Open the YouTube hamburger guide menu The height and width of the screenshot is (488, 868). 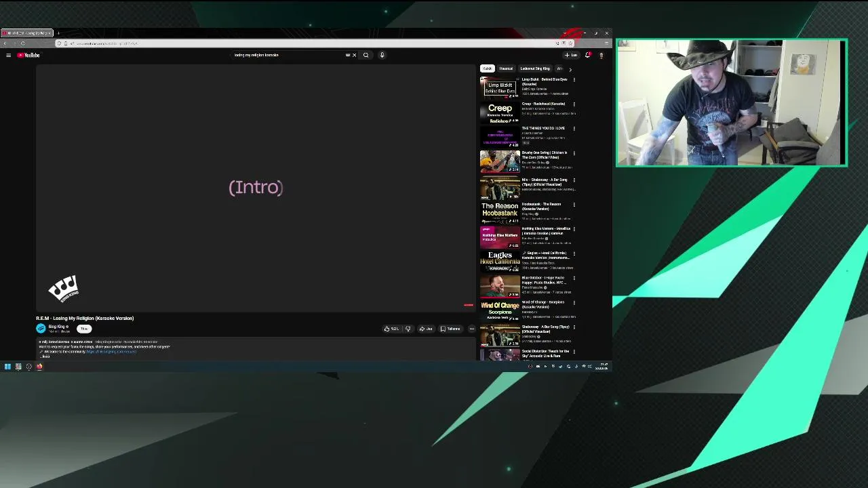pyautogui.click(x=8, y=55)
